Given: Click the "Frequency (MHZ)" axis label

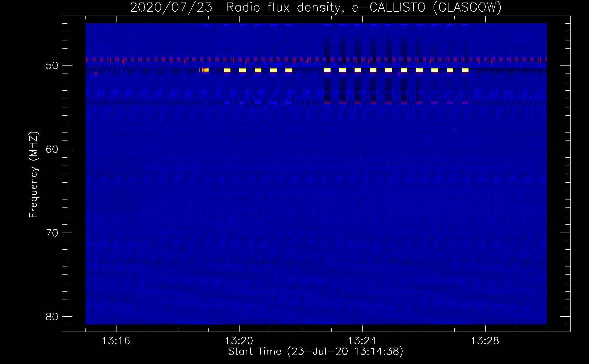Looking at the screenshot, I should (33, 175).
